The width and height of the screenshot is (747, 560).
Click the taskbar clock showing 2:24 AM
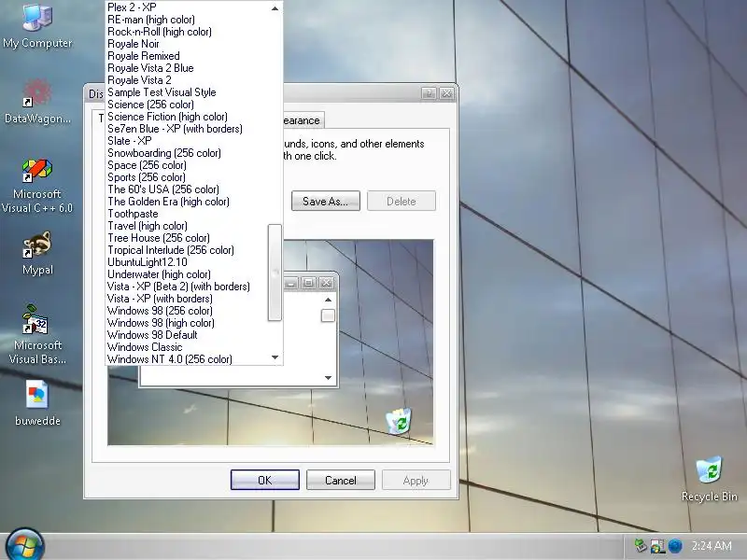coord(712,546)
